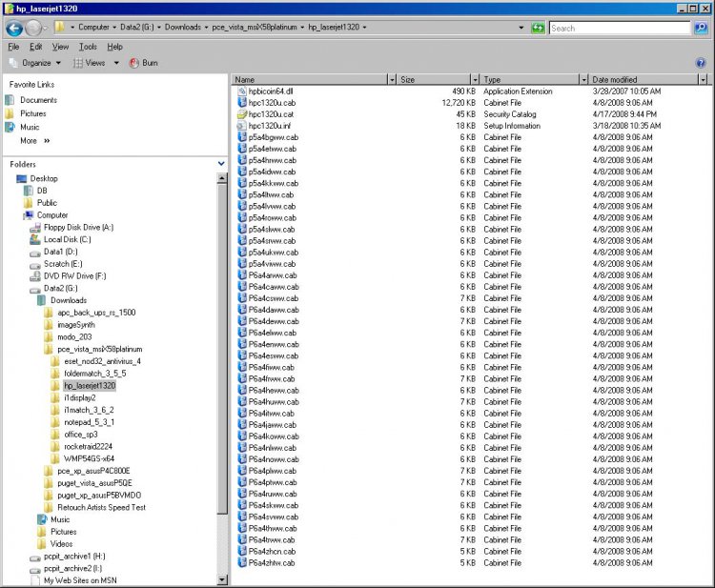
Task: Select foldermatch_3_5_5 folder in tree
Action: click(94, 374)
